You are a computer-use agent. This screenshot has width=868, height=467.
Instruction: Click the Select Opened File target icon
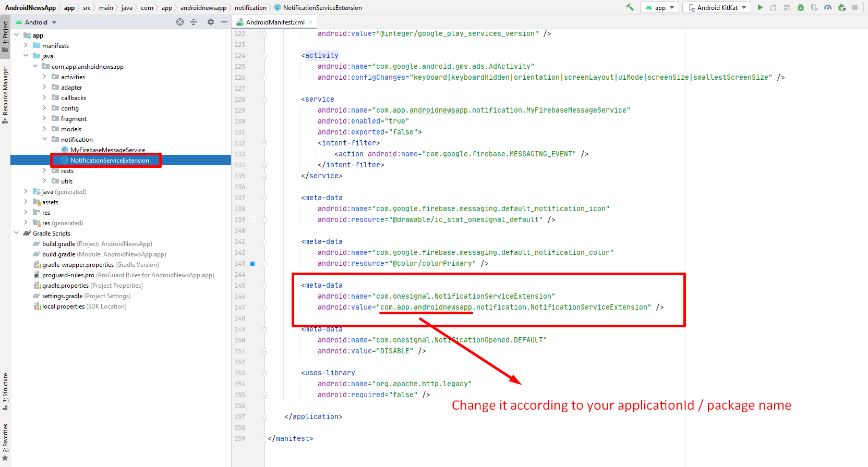pos(180,22)
